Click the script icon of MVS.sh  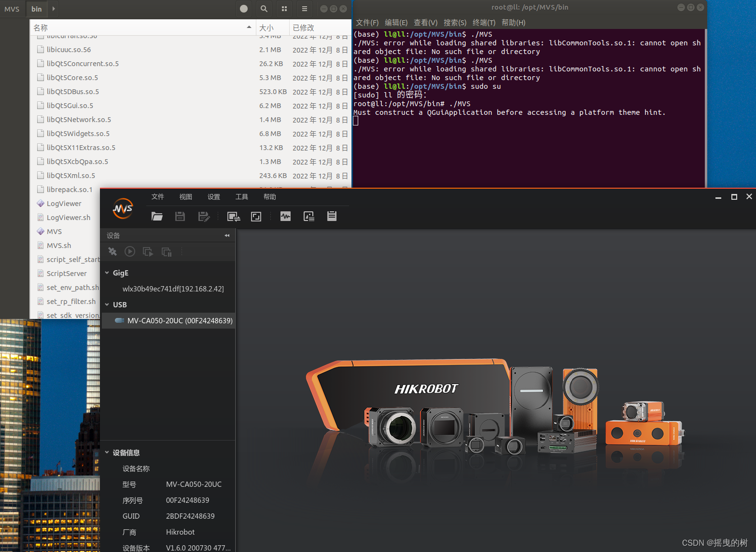click(41, 245)
